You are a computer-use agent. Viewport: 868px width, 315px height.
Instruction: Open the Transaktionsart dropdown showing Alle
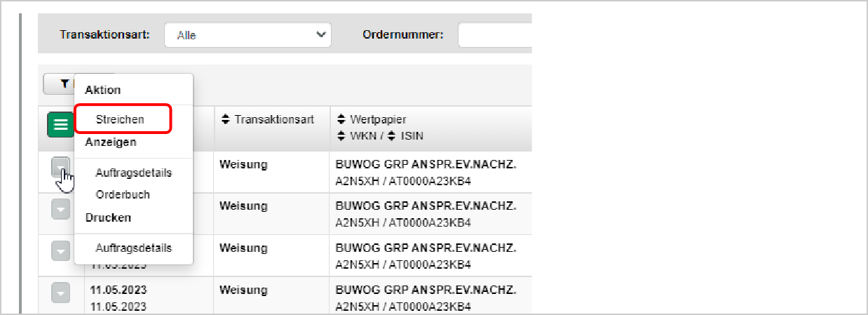tap(247, 34)
